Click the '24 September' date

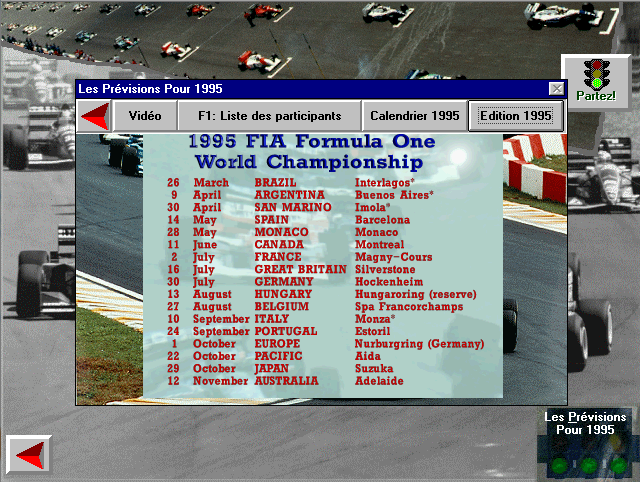[x=208, y=331]
